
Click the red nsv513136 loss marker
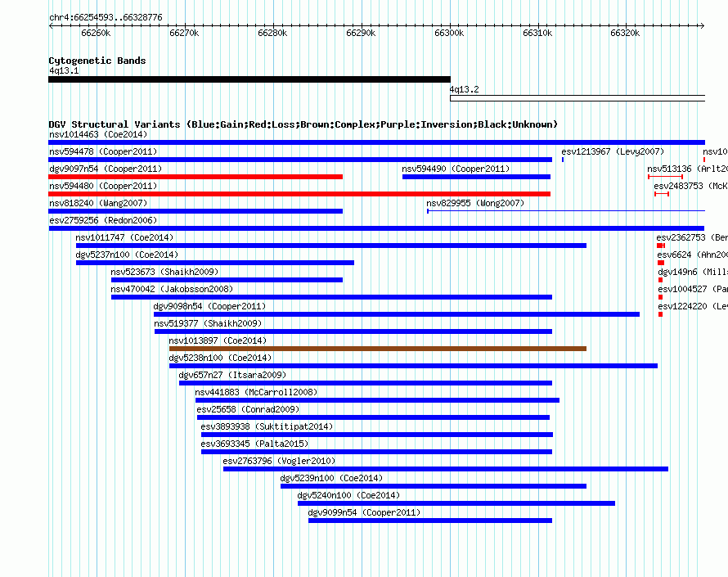(x=665, y=177)
